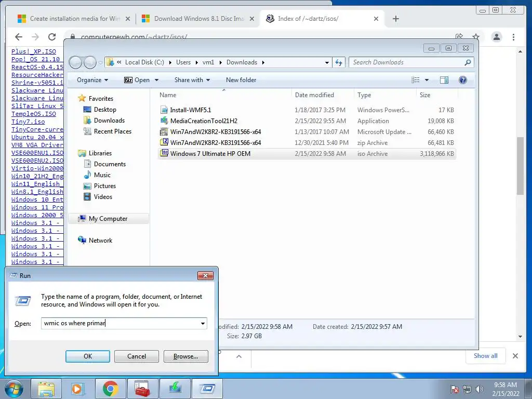Expand the 7z Open dropdown arrow
Viewport: 532px width, 399px height.
157,80
